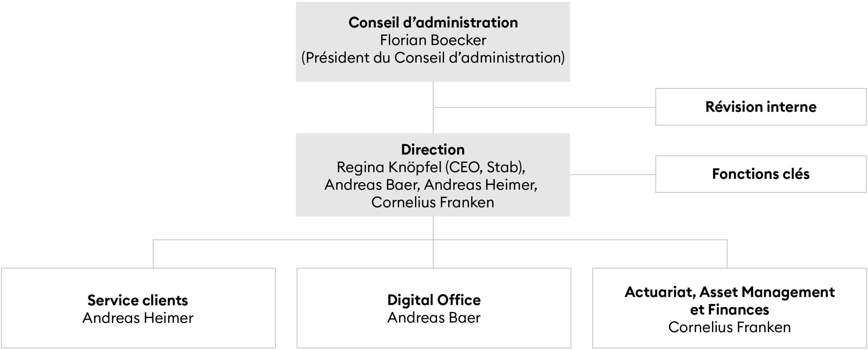Click the Direction heading

433,150
